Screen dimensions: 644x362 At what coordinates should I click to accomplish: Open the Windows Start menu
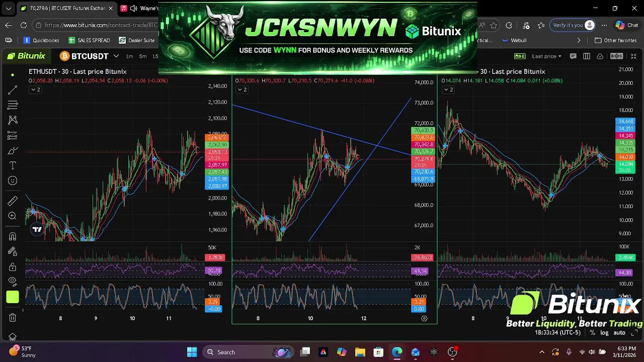[192, 352]
